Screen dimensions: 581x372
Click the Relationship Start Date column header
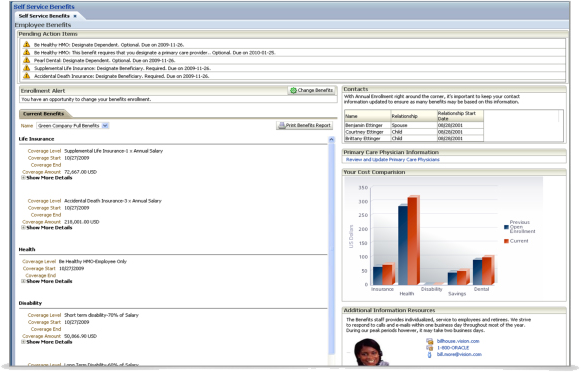click(x=460, y=116)
